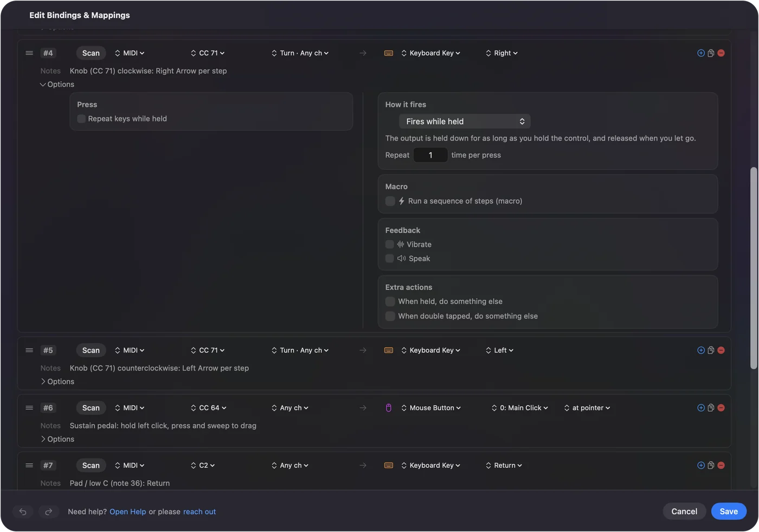Remove binding #5
The image size is (759, 532).
point(721,350)
